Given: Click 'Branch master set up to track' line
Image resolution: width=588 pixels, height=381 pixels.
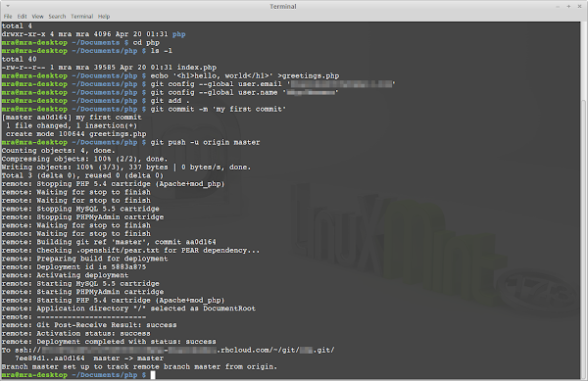Looking at the screenshot, I should (x=139, y=366).
